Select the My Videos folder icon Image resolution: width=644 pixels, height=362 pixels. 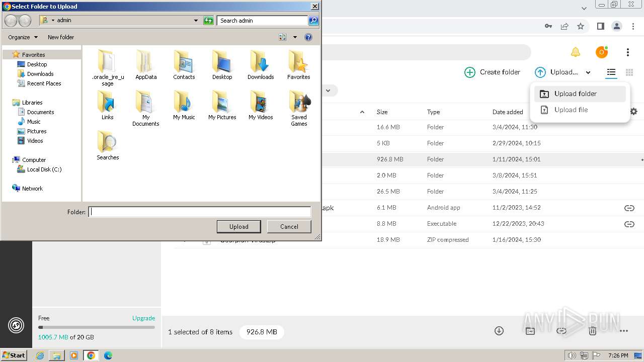tap(261, 105)
